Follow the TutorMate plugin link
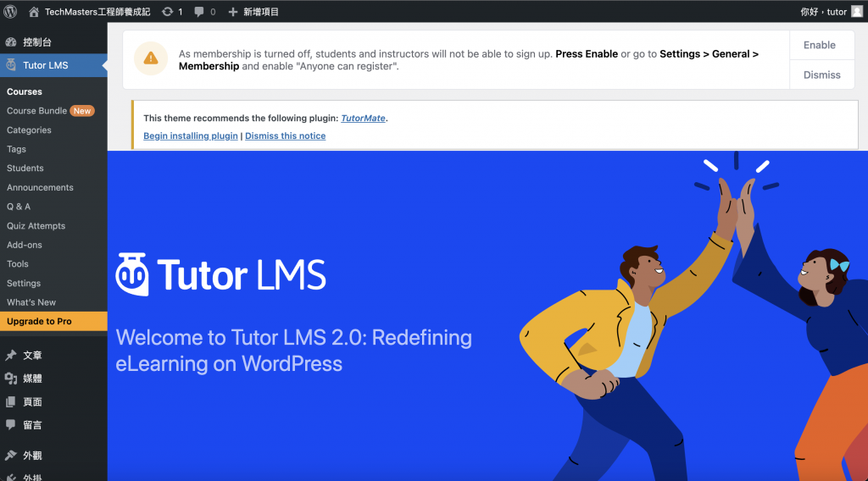 click(363, 118)
